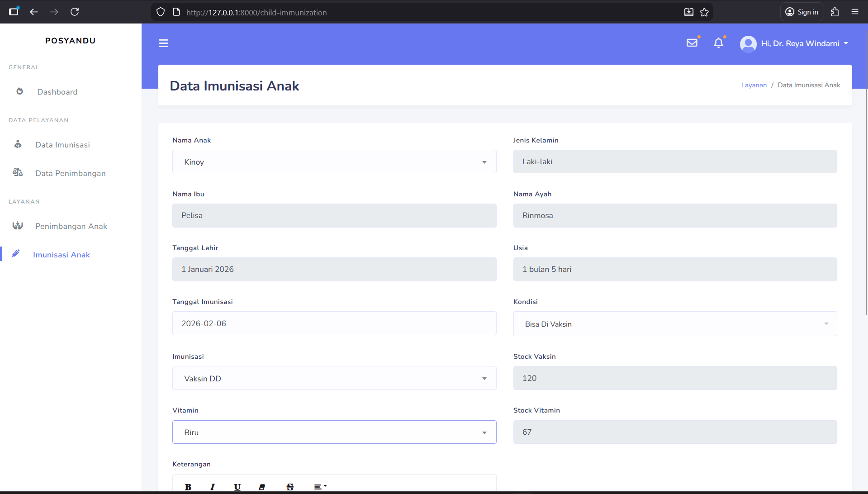Apply strikethrough in Keterangan editor
Image resolution: width=868 pixels, height=494 pixels.
pos(290,487)
